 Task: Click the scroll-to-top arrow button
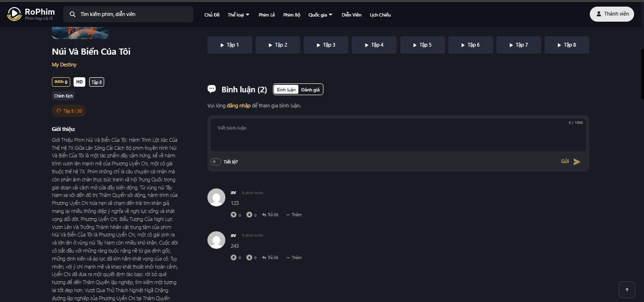click(627, 289)
